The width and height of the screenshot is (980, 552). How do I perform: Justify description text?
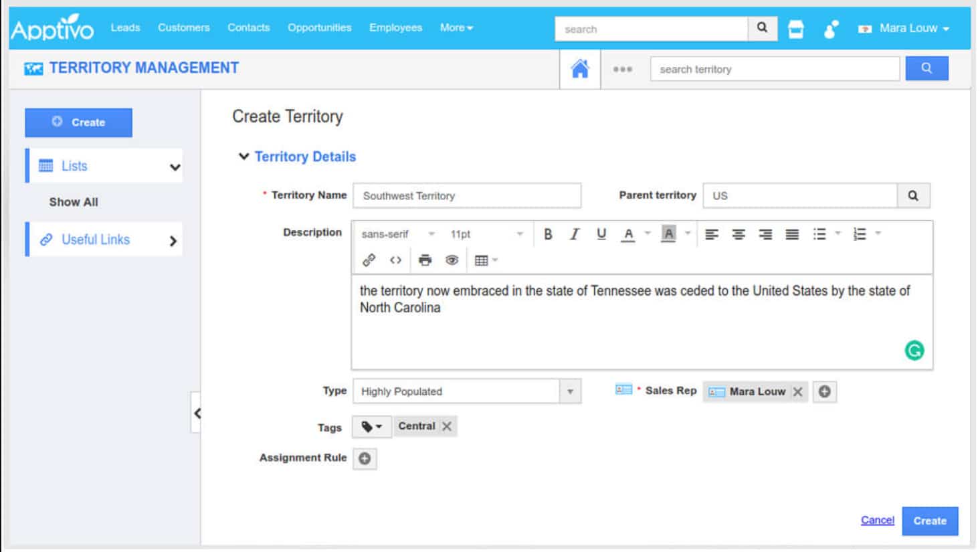click(792, 234)
